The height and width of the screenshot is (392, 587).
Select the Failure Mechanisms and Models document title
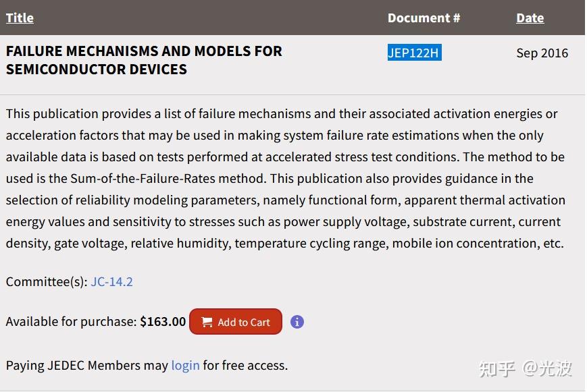[144, 60]
